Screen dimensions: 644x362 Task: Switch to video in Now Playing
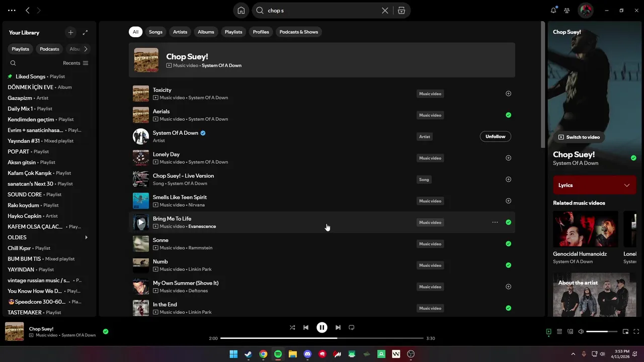coord(579,137)
